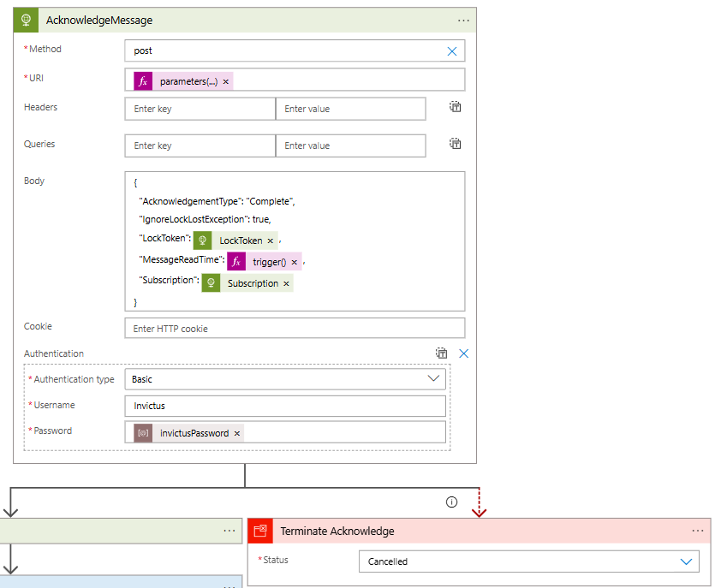Click the run-after info icon
The image size is (715, 588).
click(452, 502)
